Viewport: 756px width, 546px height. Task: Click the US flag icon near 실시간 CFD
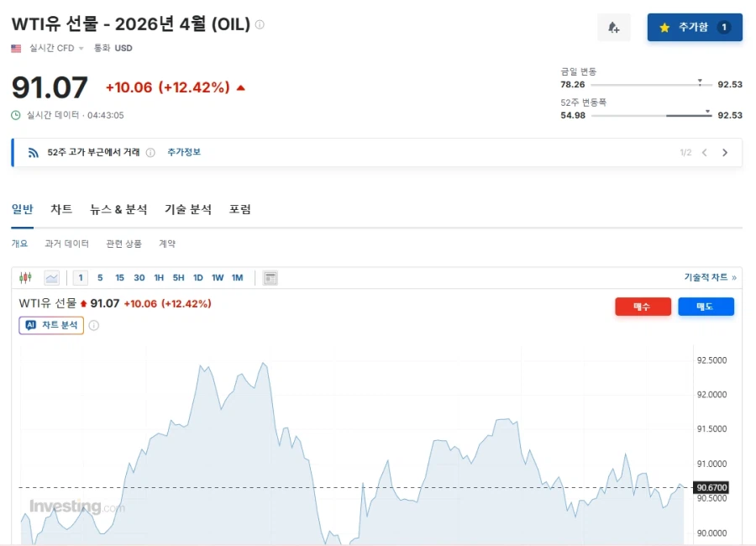click(x=14, y=48)
